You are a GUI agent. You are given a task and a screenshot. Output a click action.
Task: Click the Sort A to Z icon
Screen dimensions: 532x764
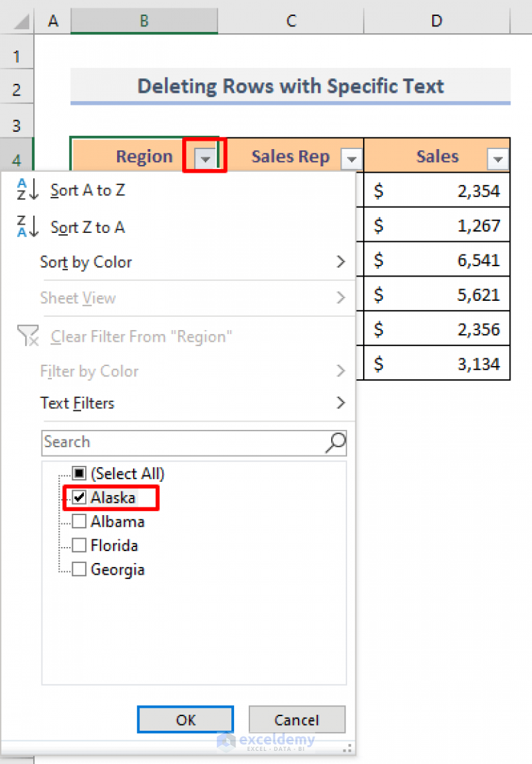tap(27, 189)
